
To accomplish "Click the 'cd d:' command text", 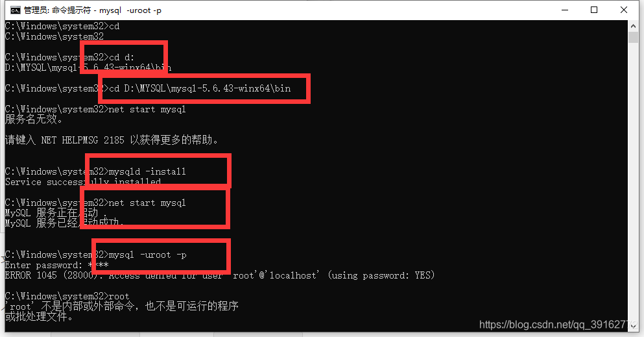I will [121, 58].
